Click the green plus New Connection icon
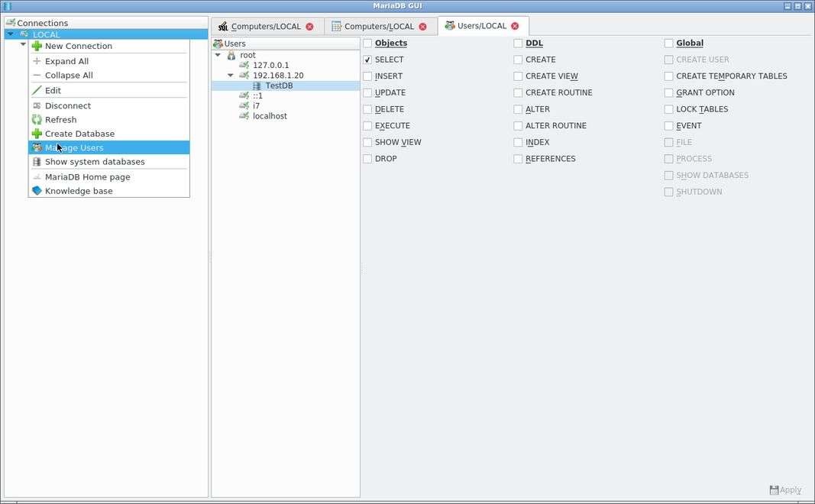 (x=37, y=46)
